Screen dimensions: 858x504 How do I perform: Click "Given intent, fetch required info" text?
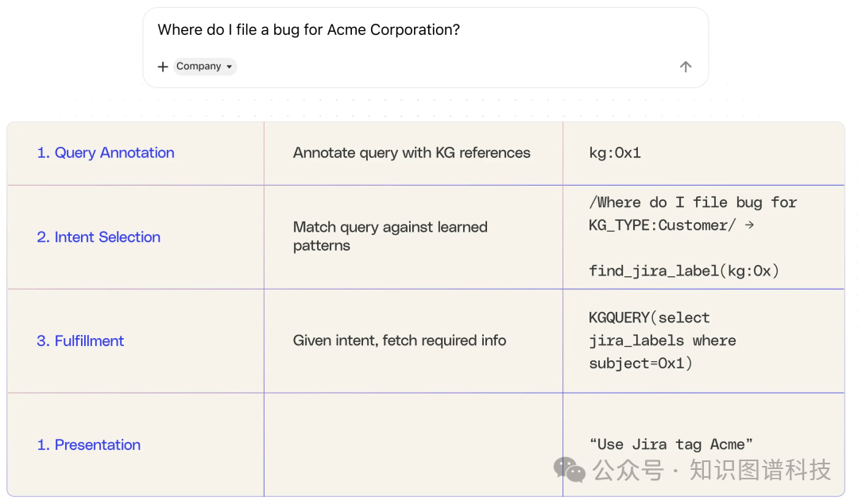[x=400, y=340]
